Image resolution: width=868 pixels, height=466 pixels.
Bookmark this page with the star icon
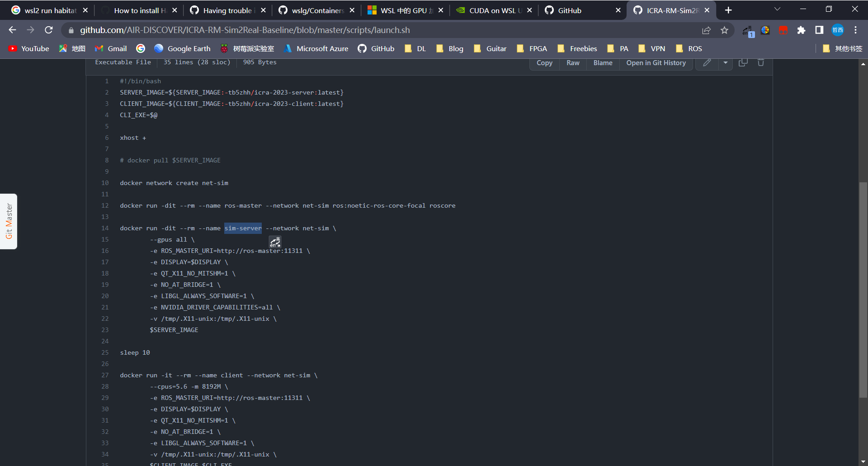coord(725,30)
